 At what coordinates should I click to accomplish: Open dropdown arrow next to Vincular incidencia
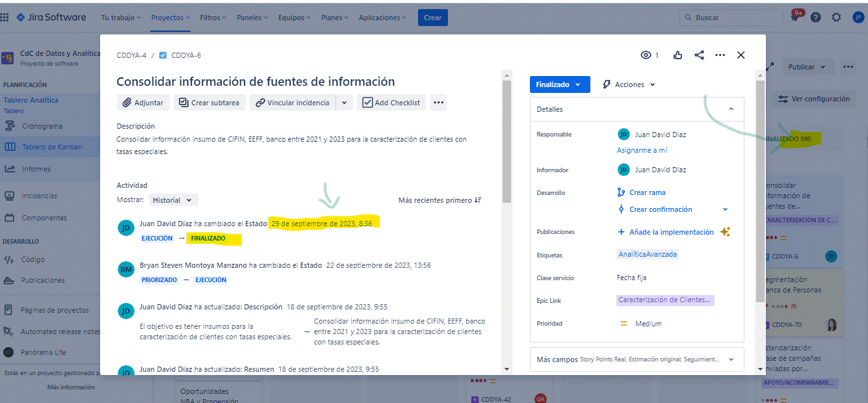tap(345, 103)
